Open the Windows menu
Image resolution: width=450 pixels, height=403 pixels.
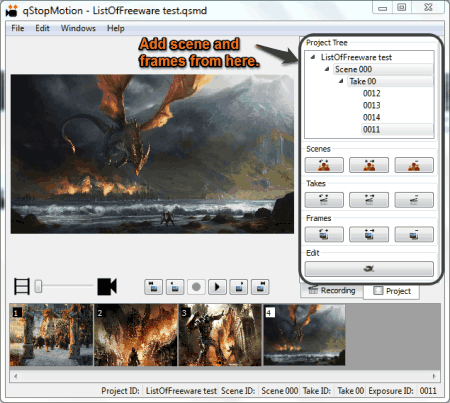click(78, 28)
